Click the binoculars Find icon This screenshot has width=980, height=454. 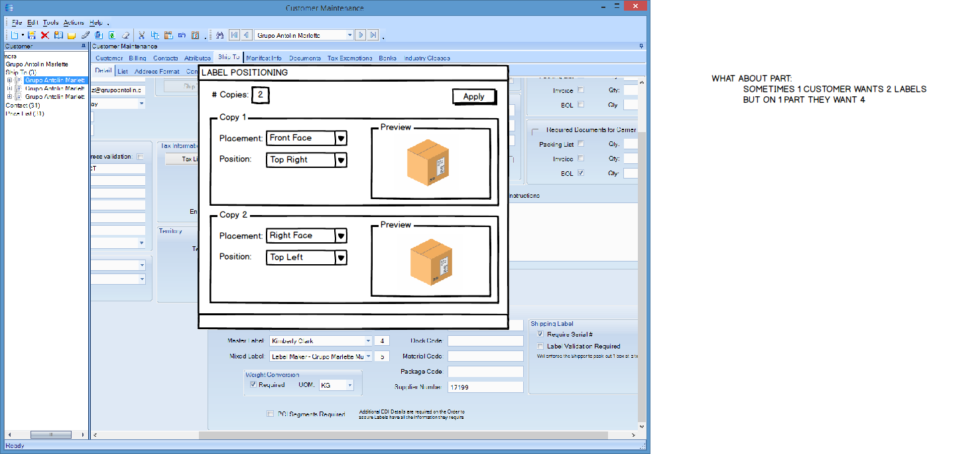point(219,35)
